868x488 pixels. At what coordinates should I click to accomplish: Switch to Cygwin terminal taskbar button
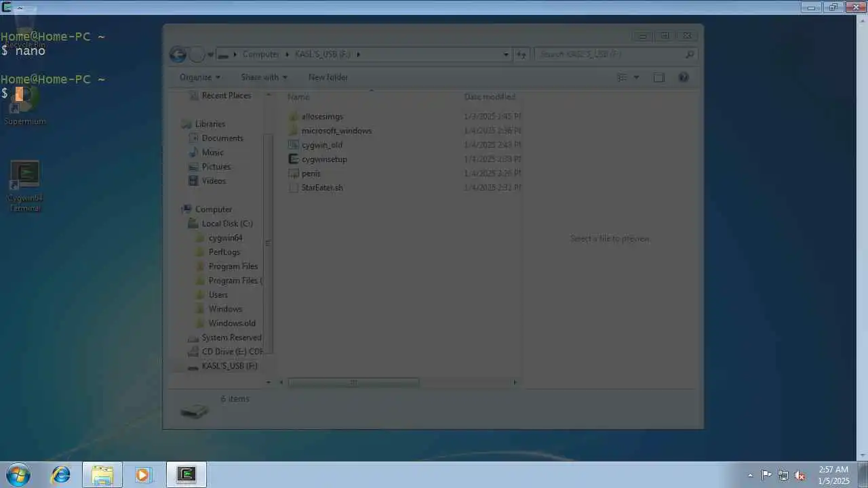186,475
